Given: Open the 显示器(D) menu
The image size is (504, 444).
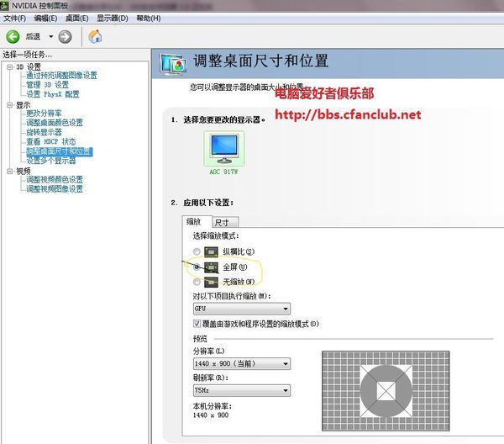Looking at the screenshot, I should click(x=113, y=18).
